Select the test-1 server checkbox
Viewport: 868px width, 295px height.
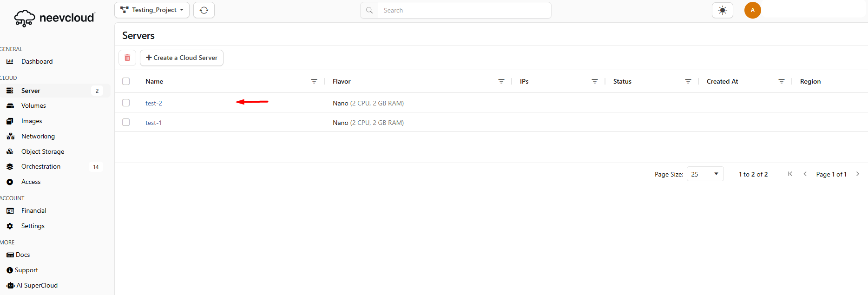tap(126, 122)
